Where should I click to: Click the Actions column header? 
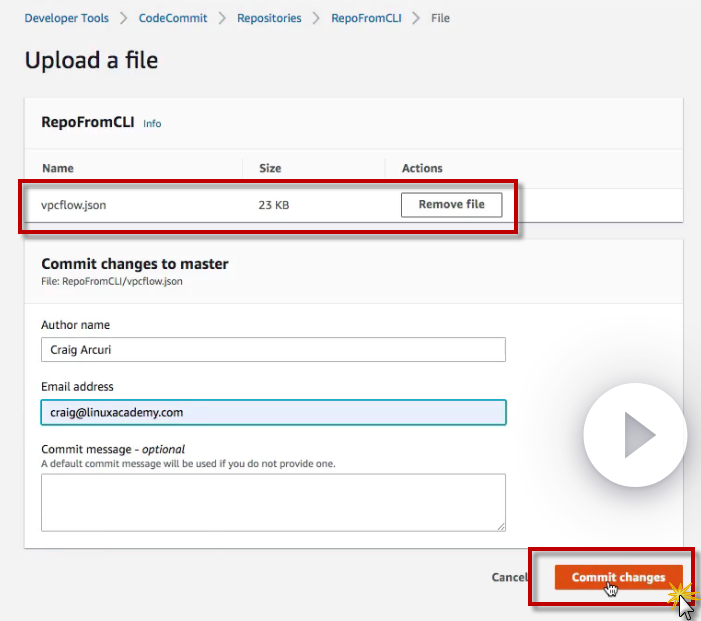[422, 168]
